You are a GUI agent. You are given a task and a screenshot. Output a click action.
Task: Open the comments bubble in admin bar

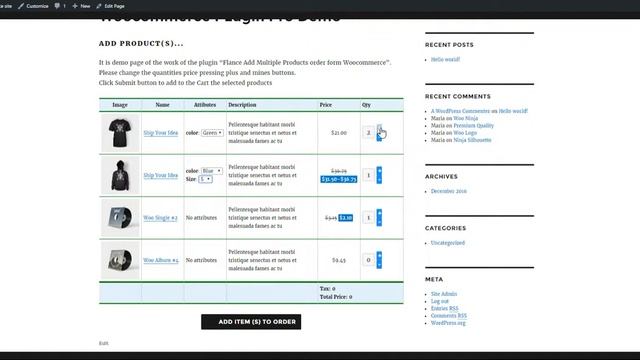(x=60, y=6)
